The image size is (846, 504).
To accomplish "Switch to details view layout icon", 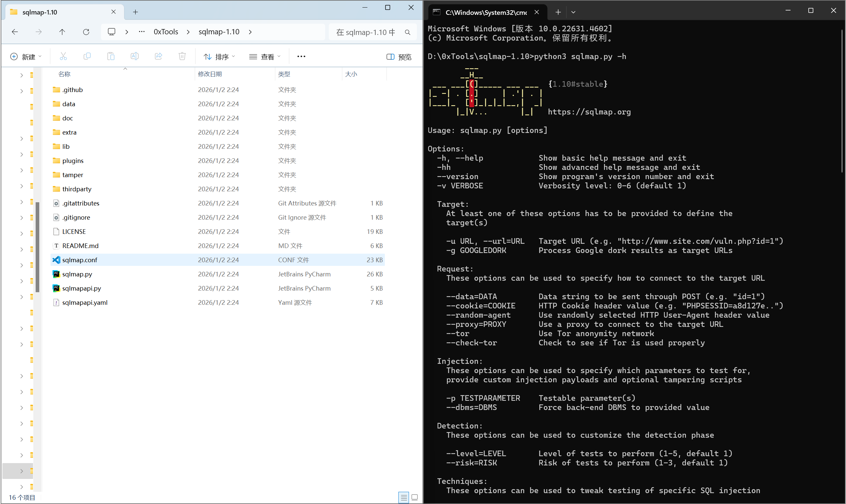I will click(x=404, y=497).
